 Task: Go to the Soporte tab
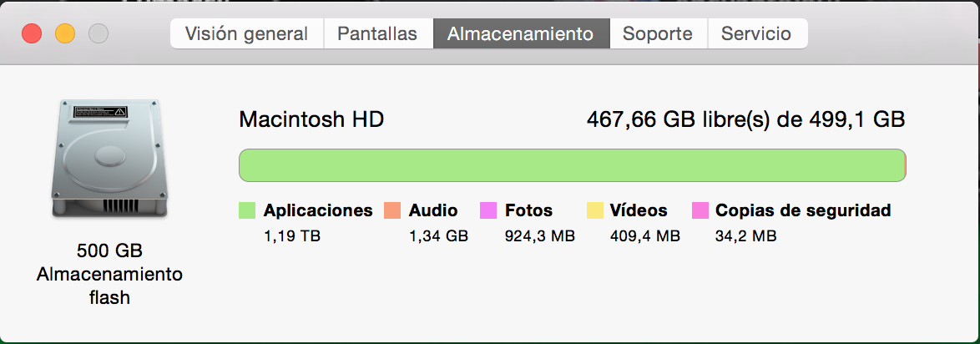click(x=658, y=34)
